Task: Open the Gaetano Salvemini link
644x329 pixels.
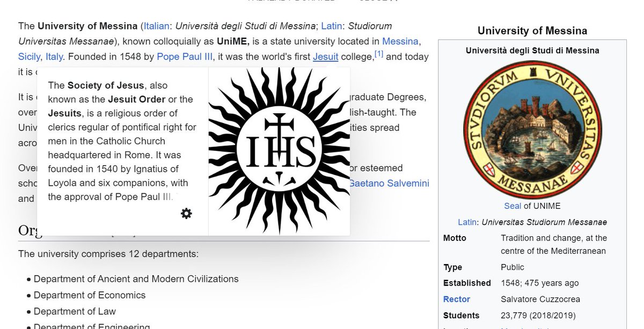Action: [x=389, y=184]
